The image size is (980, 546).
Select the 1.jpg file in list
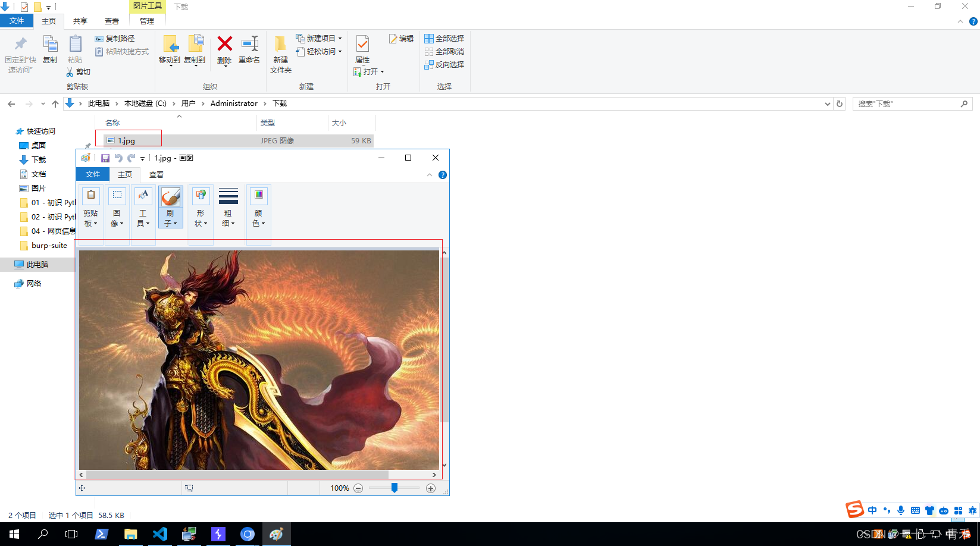coord(238,141)
